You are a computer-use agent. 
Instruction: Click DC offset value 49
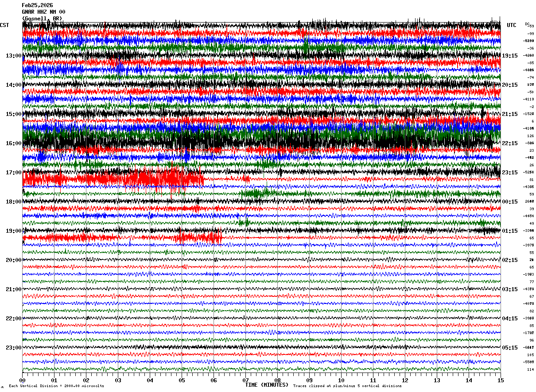click(x=532, y=223)
